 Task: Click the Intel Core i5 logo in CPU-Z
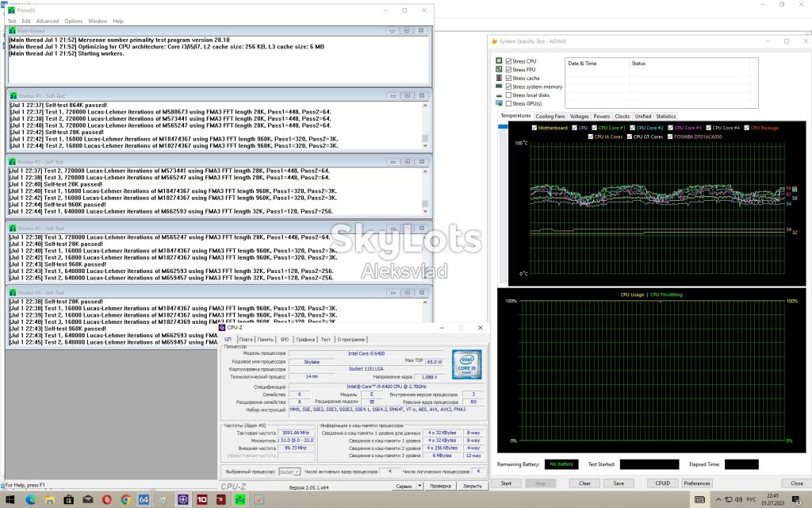click(x=466, y=364)
